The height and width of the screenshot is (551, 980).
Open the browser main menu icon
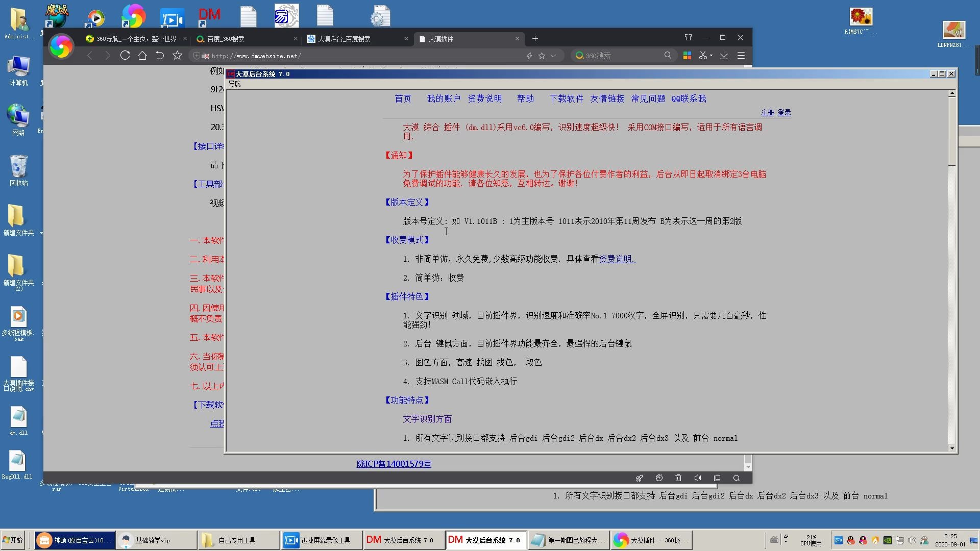coord(741,56)
